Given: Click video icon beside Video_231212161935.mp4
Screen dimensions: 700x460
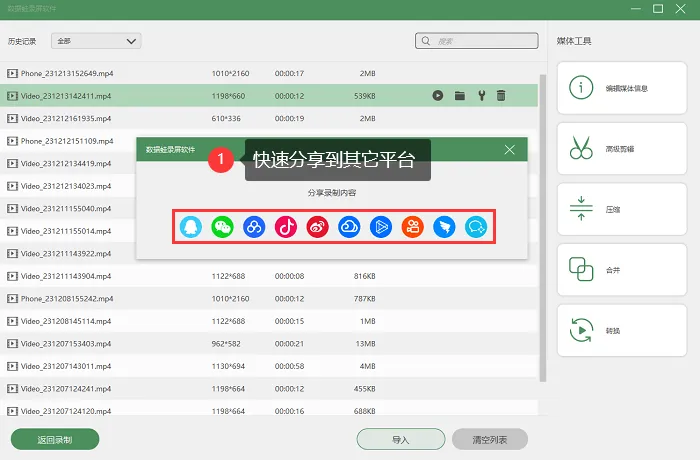Looking at the screenshot, I should tap(12, 118).
